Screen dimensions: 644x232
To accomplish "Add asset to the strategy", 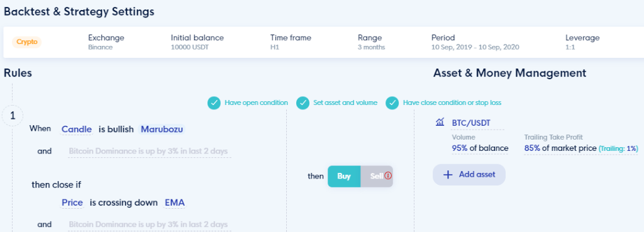I will [x=469, y=175].
